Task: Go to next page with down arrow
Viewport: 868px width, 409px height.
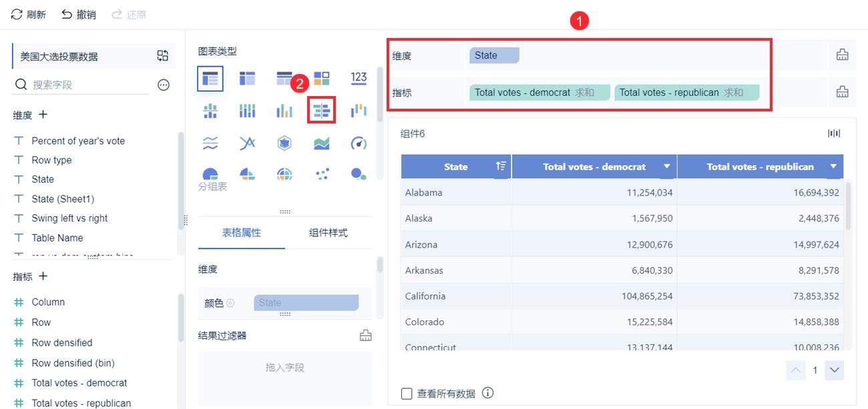Action: coord(835,370)
